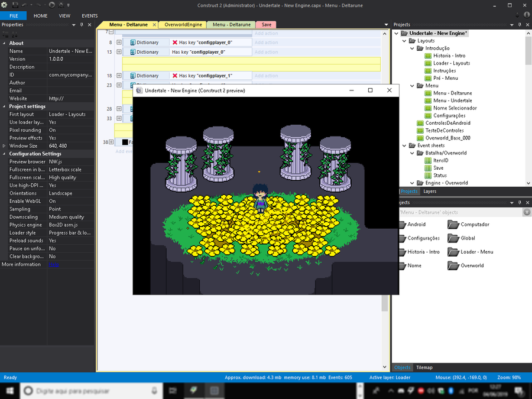Switch to the OverworldEngine tab
532x399 pixels.
tap(183, 24)
